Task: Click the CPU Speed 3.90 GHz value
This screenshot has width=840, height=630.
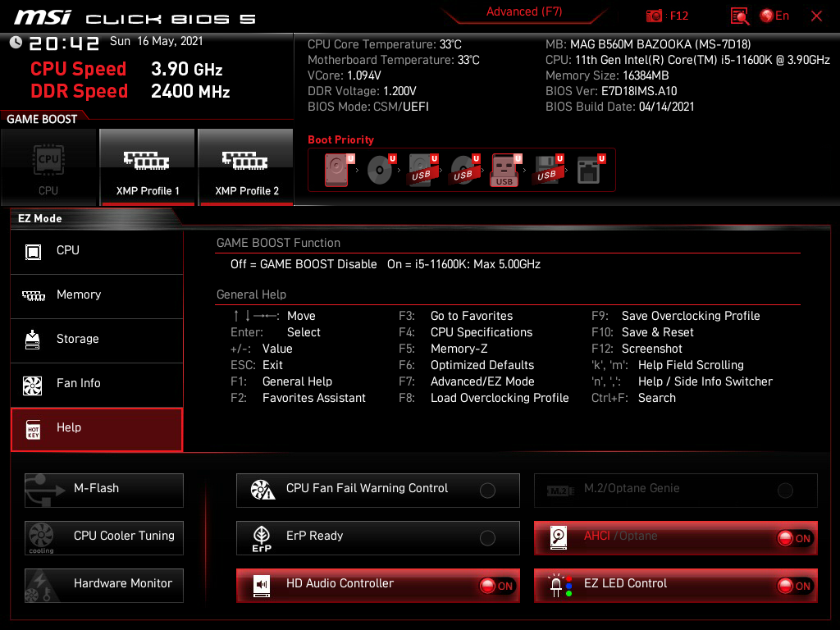Action: (x=186, y=69)
